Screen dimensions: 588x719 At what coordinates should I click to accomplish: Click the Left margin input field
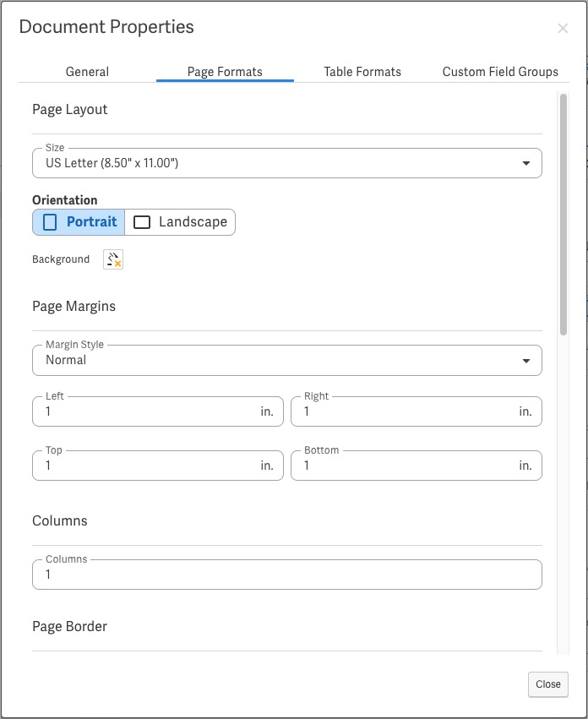(158, 411)
